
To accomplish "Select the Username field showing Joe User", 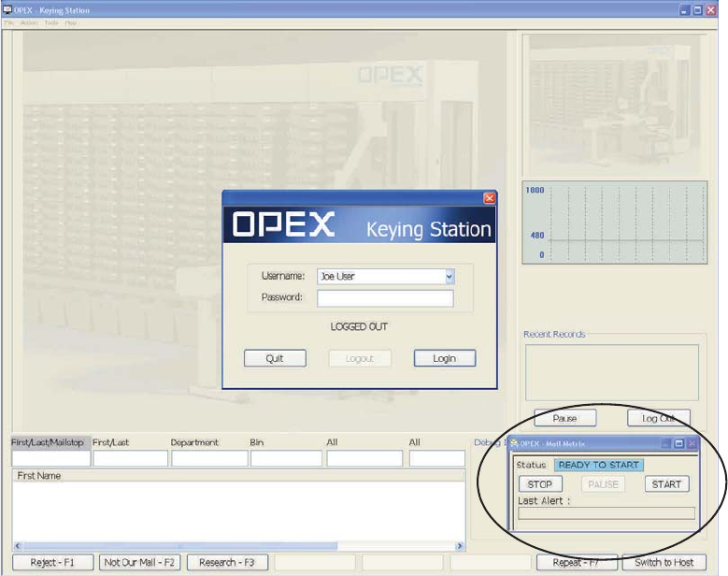I will point(385,277).
